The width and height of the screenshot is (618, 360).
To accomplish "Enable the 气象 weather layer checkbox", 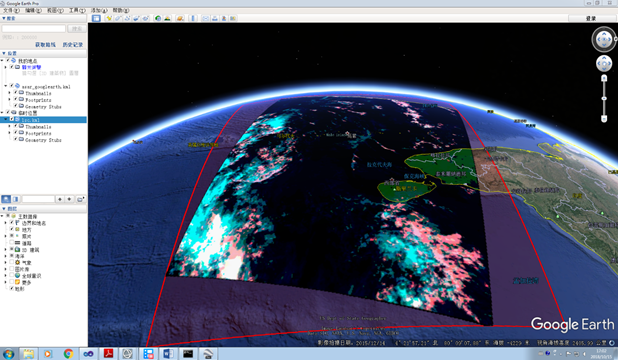I will (x=12, y=262).
